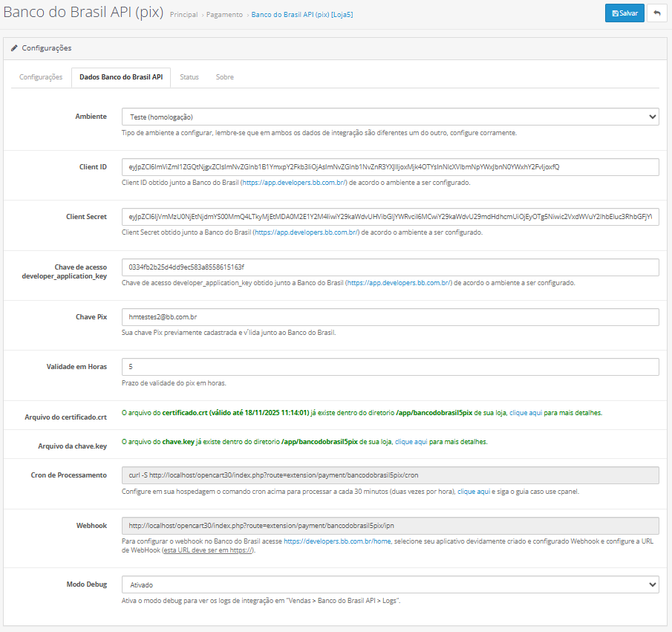Click 'clique aqui' for chave.key details

pos(411,442)
